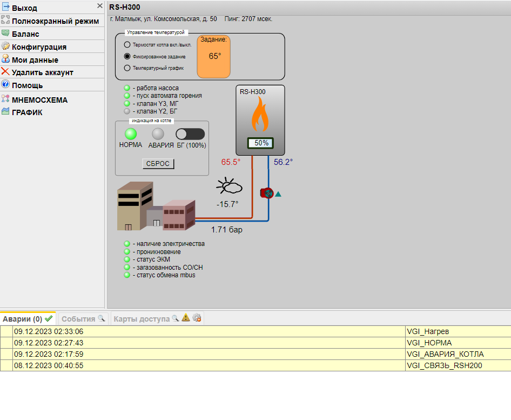Click the orange Задание 65° setpoint box
The width and height of the screenshot is (511, 420).
(214, 57)
